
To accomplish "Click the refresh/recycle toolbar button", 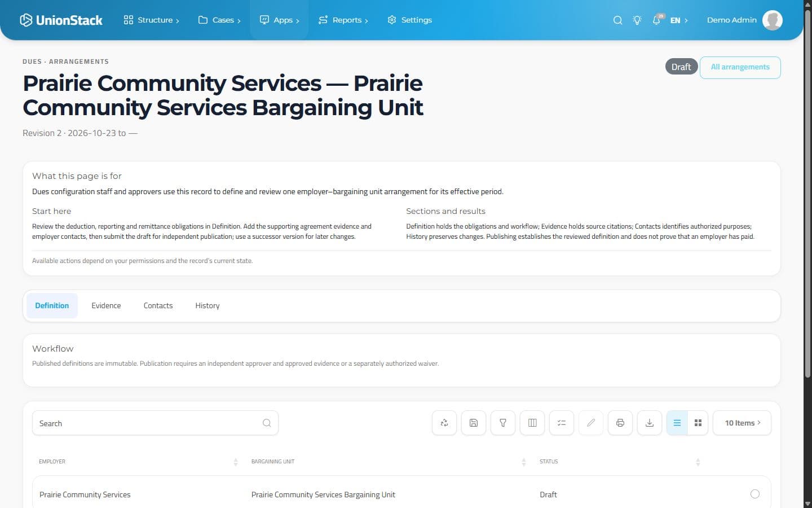I will (444, 423).
